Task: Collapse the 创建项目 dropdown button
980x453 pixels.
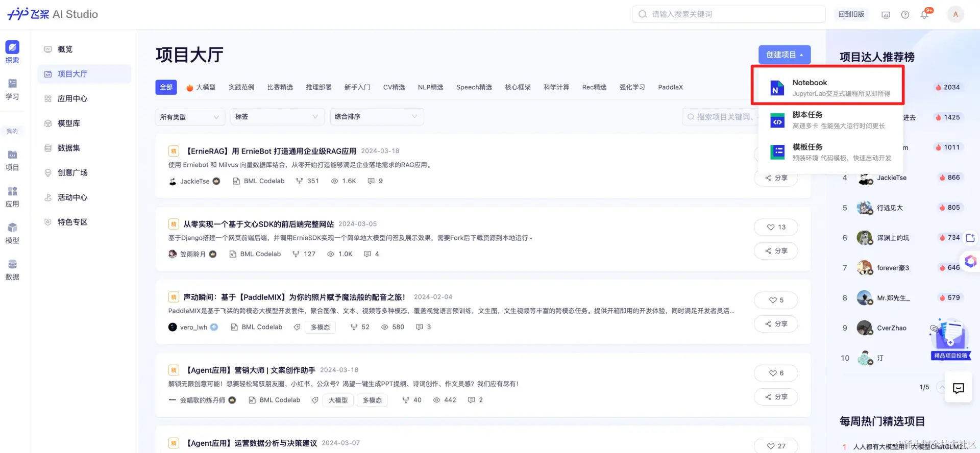Action: (785, 55)
